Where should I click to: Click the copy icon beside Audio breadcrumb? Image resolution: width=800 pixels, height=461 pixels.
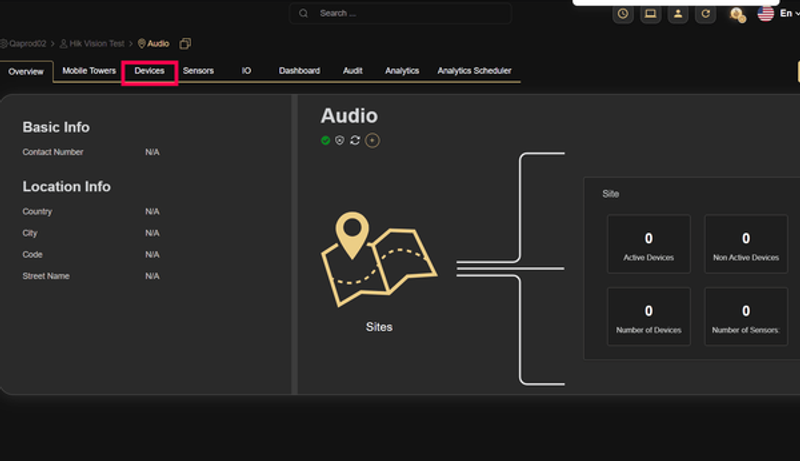[185, 44]
